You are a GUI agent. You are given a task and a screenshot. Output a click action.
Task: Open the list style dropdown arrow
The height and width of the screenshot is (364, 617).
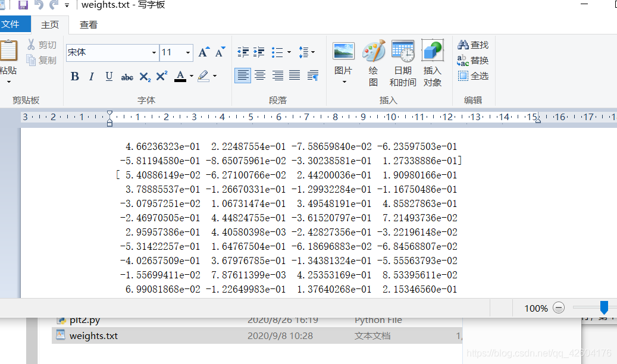click(x=289, y=52)
